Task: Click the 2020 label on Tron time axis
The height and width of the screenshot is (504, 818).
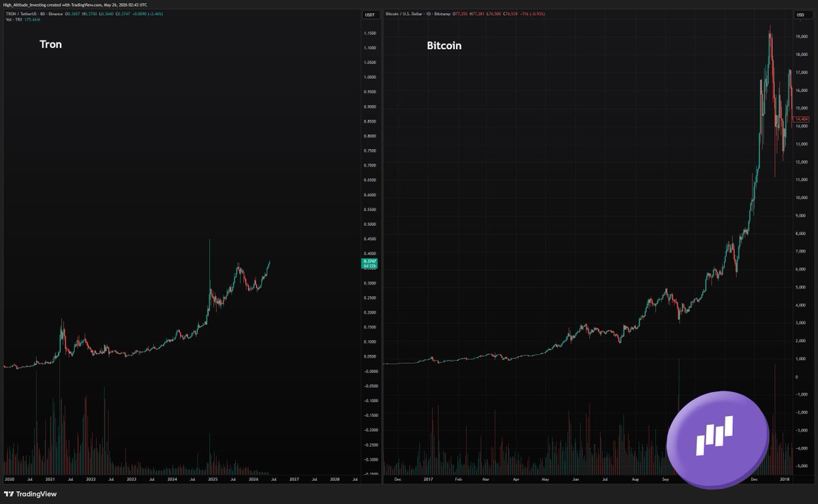Action: tap(10, 479)
